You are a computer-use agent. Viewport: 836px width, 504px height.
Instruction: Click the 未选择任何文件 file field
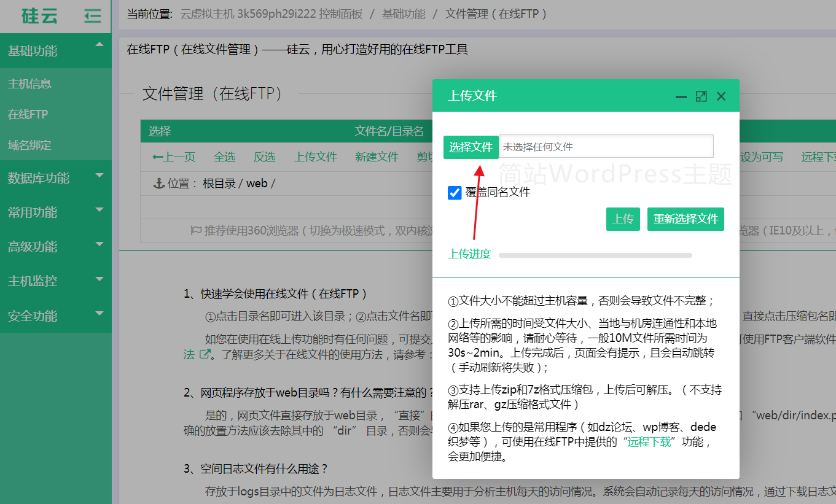[x=606, y=147]
